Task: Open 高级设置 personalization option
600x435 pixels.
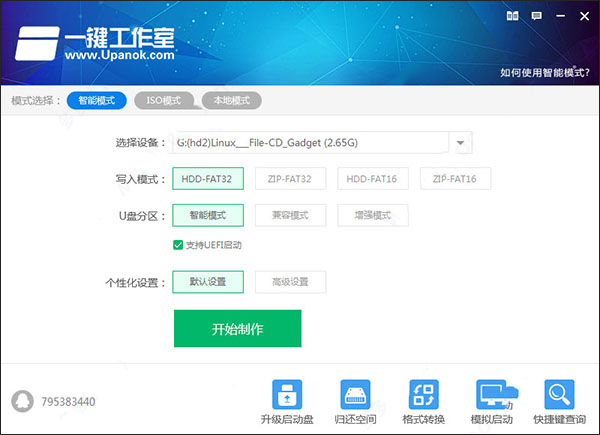Action: click(290, 282)
